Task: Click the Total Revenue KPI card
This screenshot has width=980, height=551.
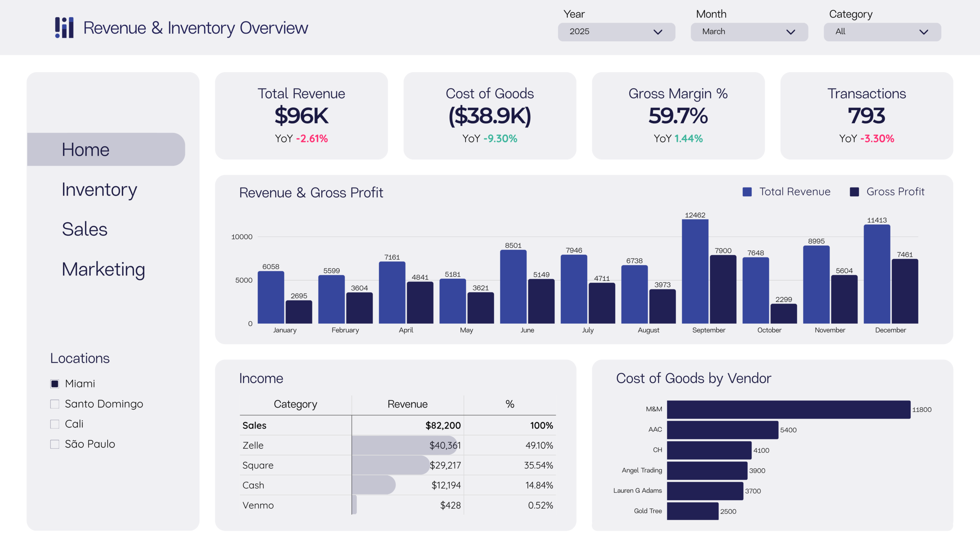Action: coord(301,116)
